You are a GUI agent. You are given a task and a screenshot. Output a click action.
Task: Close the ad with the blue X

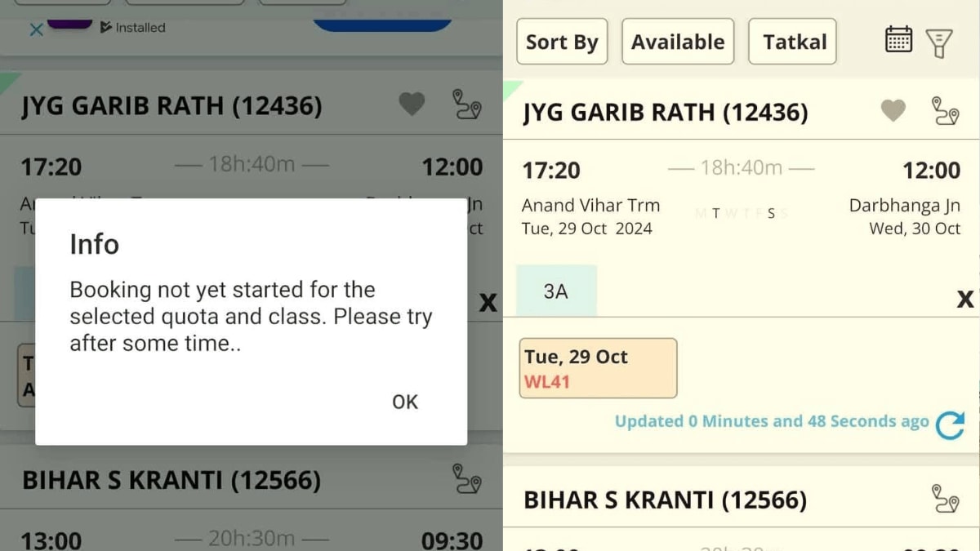click(x=36, y=29)
